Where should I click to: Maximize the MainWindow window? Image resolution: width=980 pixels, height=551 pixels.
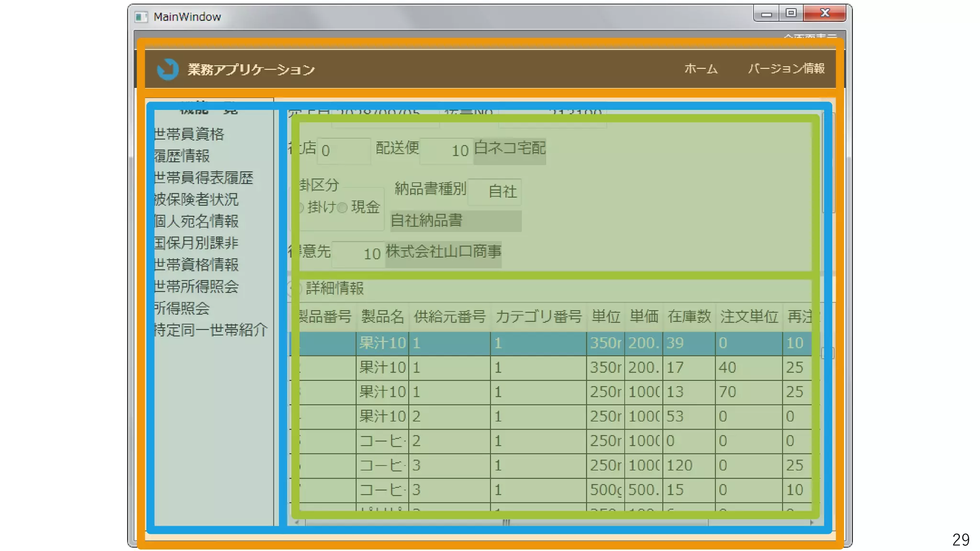(791, 13)
